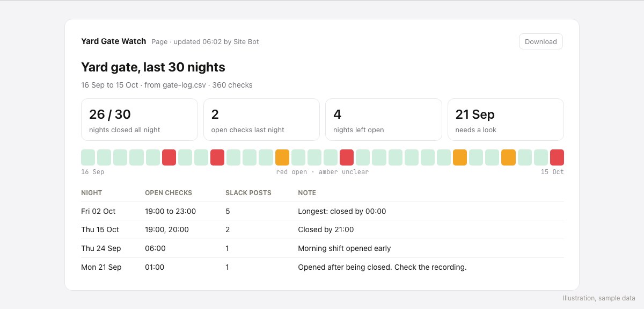Click the NIGHT column header

point(92,192)
